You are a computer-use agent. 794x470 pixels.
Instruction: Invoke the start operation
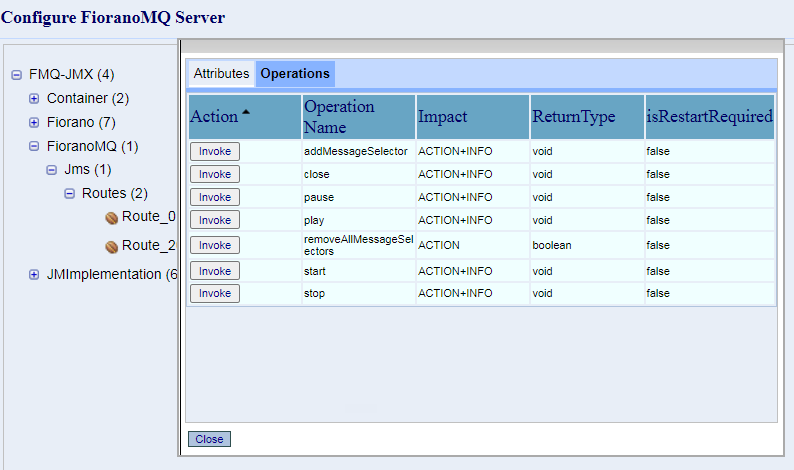215,271
